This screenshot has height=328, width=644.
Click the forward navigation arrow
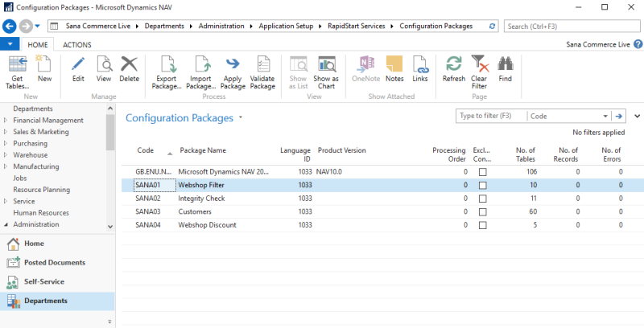[26, 27]
